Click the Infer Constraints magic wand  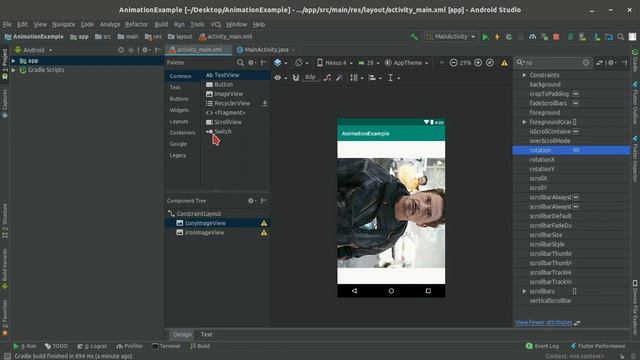coord(339,78)
